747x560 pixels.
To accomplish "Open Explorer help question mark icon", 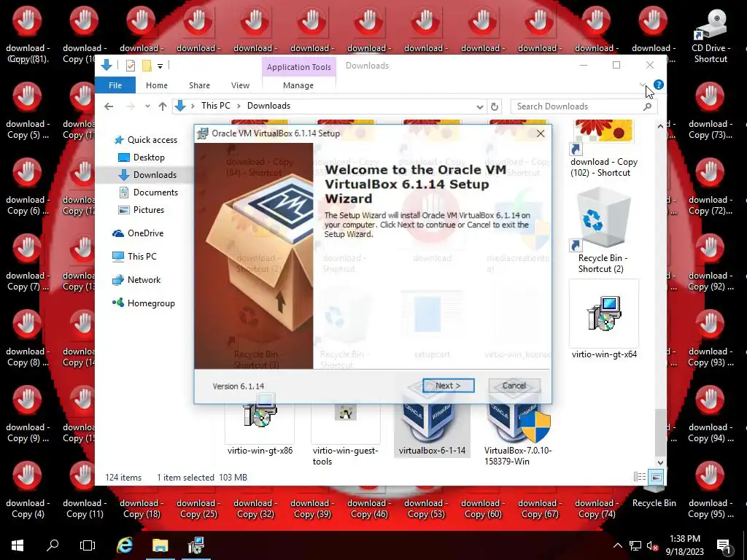I will click(659, 85).
